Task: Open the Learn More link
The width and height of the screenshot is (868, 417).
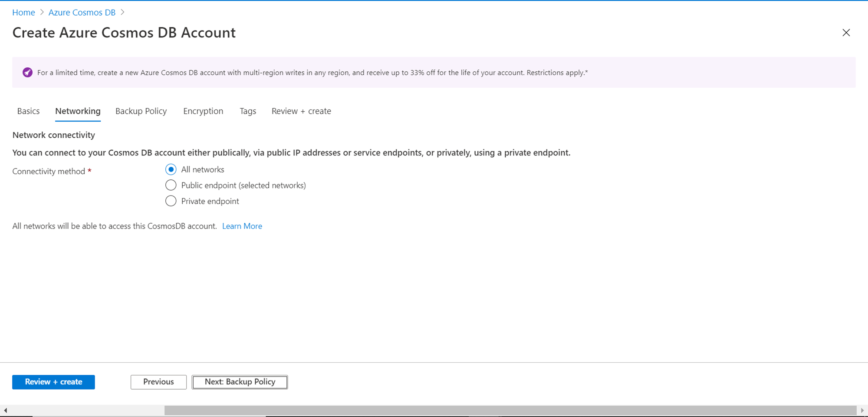Action: click(242, 226)
